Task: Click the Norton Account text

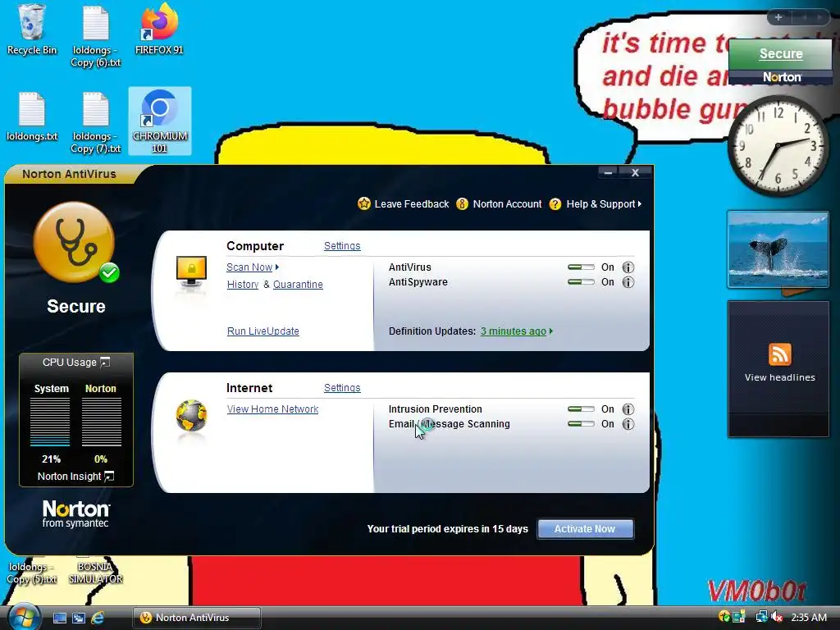Action: (507, 204)
